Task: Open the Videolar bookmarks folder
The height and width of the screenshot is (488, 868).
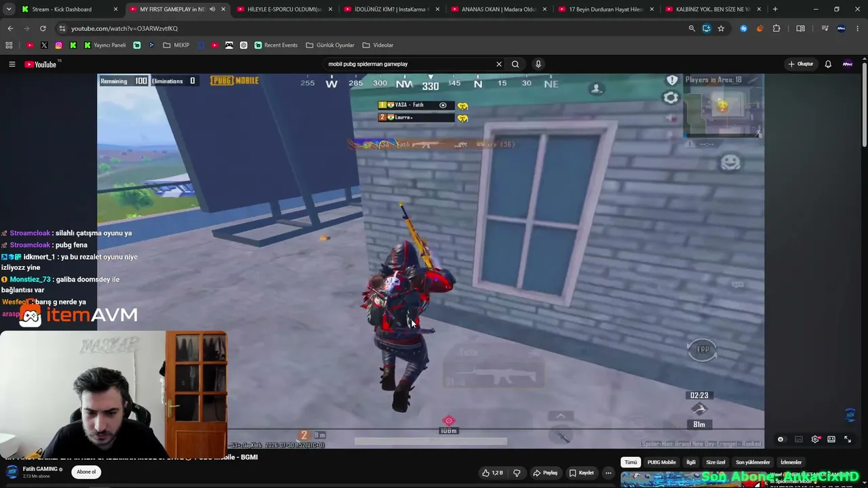Action: 378,45
